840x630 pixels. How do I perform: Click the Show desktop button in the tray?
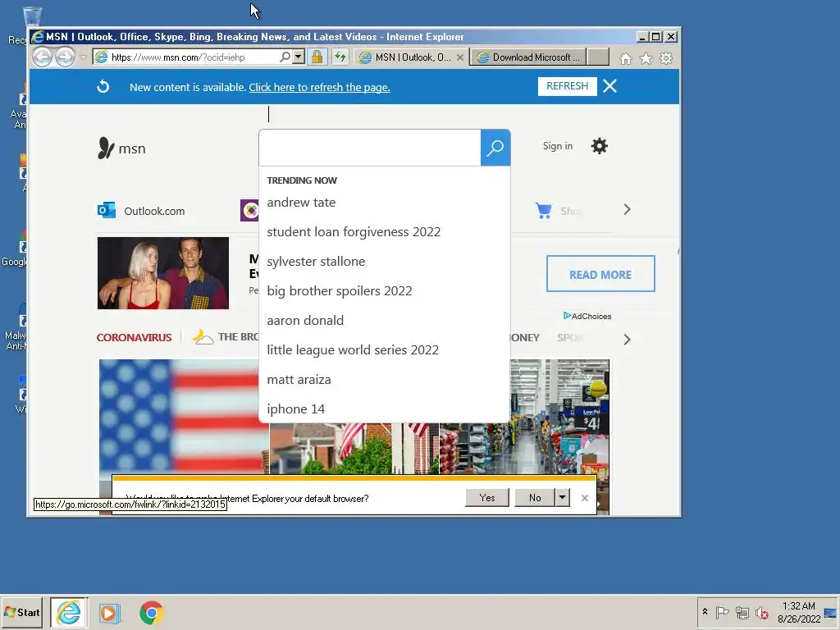click(x=831, y=612)
